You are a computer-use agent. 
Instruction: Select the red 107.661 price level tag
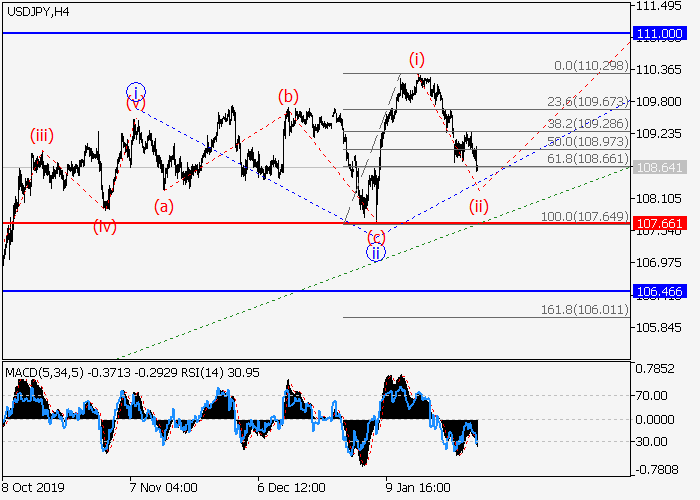pos(659,223)
